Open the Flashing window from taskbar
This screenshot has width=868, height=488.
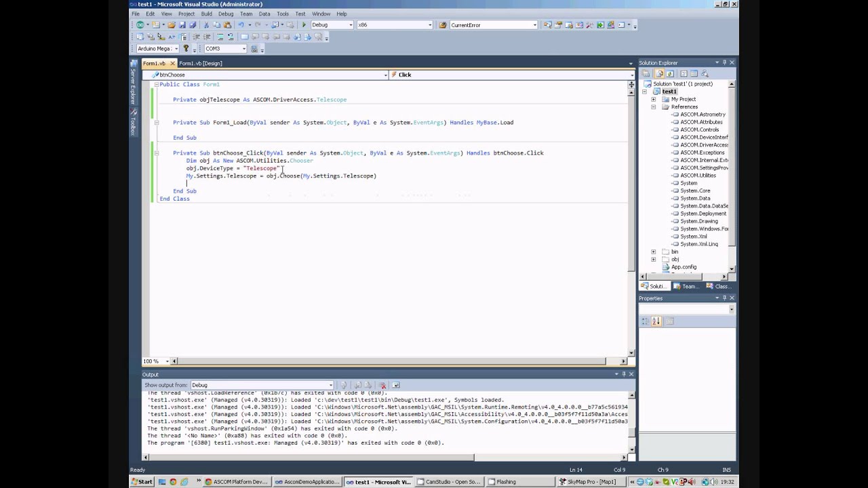[x=519, y=482]
